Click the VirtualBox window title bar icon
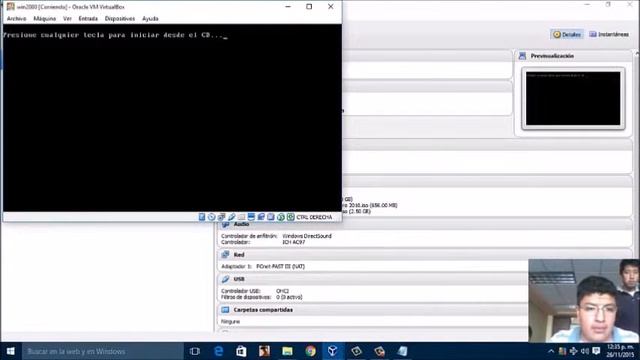Viewport: 640px width, 360px height. pyautogui.click(x=11, y=7)
